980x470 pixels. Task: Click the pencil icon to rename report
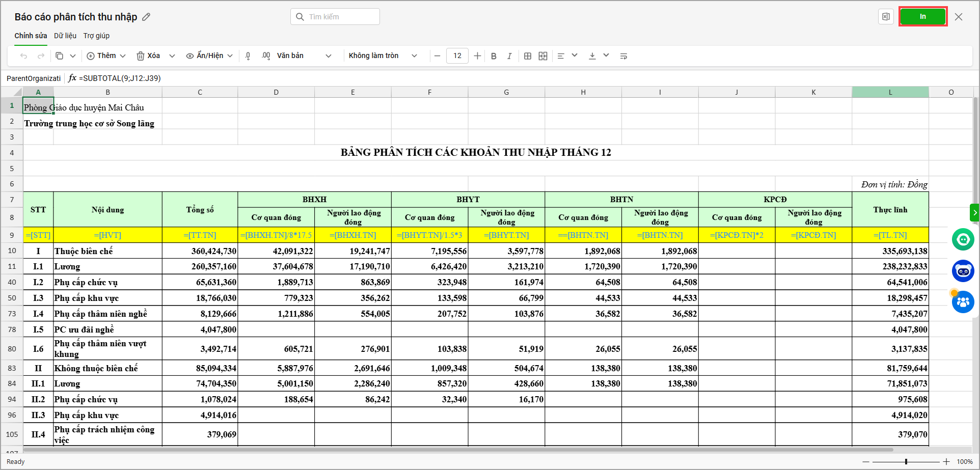pyautogui.click(x=146, y=17)
